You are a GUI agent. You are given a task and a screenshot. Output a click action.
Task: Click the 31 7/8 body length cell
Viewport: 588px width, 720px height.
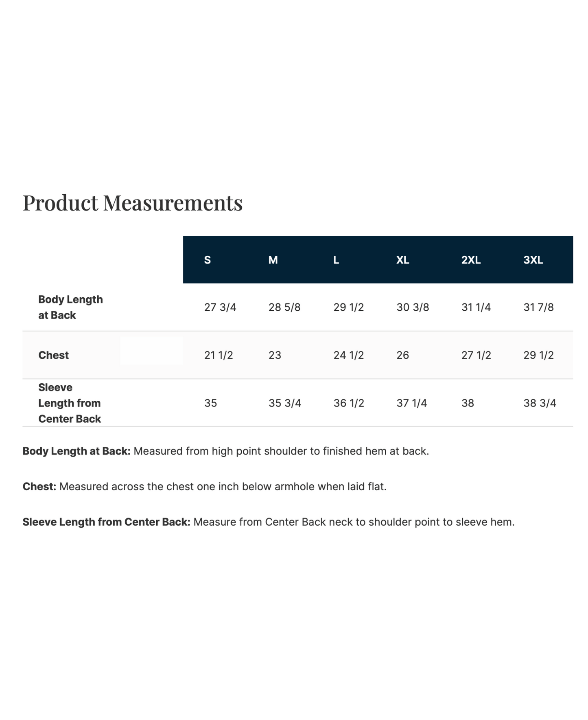(x=538, y=307)
